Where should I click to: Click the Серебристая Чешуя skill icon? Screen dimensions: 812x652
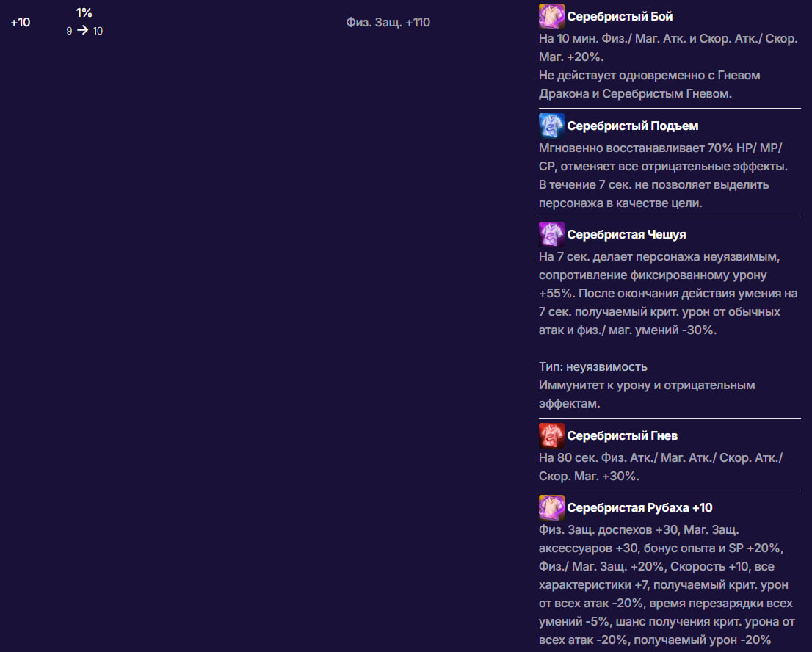click(x=551, y=234)
